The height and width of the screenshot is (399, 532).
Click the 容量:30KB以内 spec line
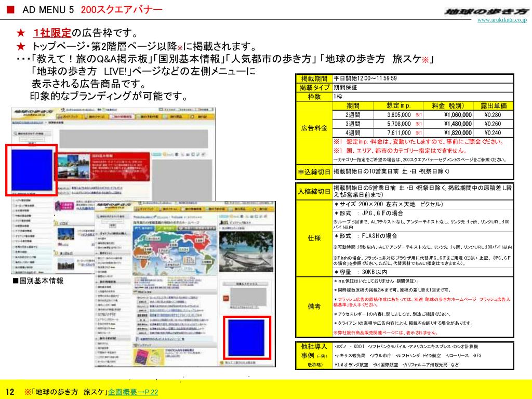[361, 272]
